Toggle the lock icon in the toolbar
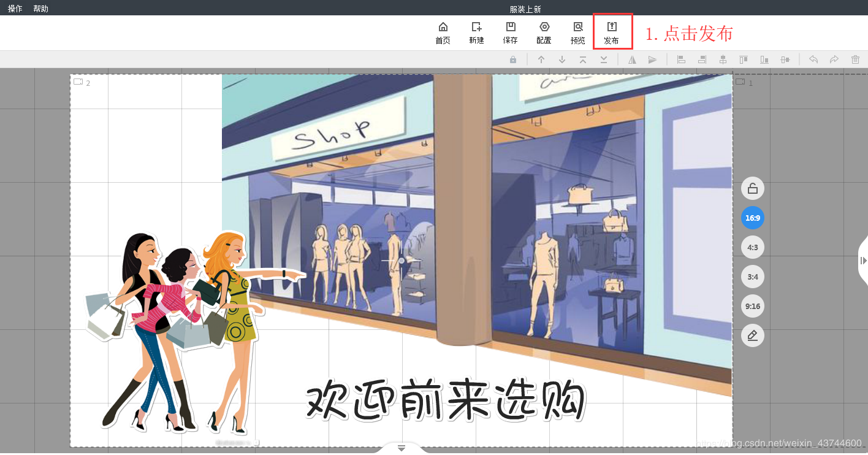 click(513, 59)
